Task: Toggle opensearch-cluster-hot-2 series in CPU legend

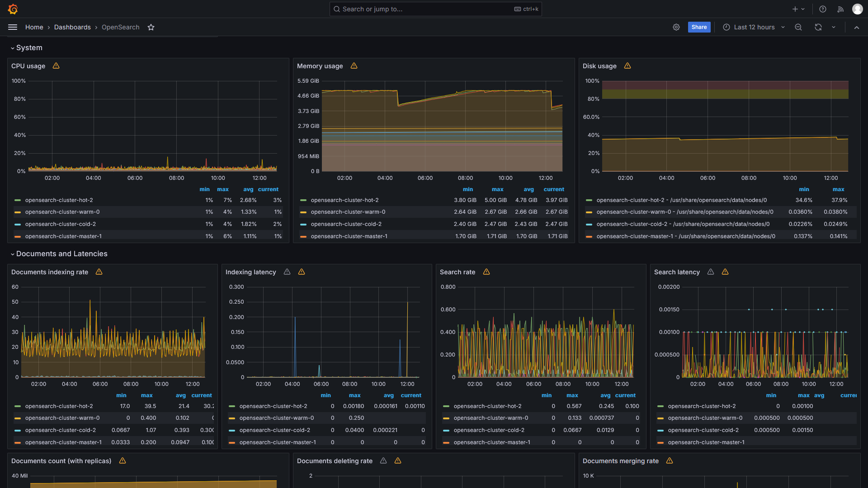Action: coord(59,200)
